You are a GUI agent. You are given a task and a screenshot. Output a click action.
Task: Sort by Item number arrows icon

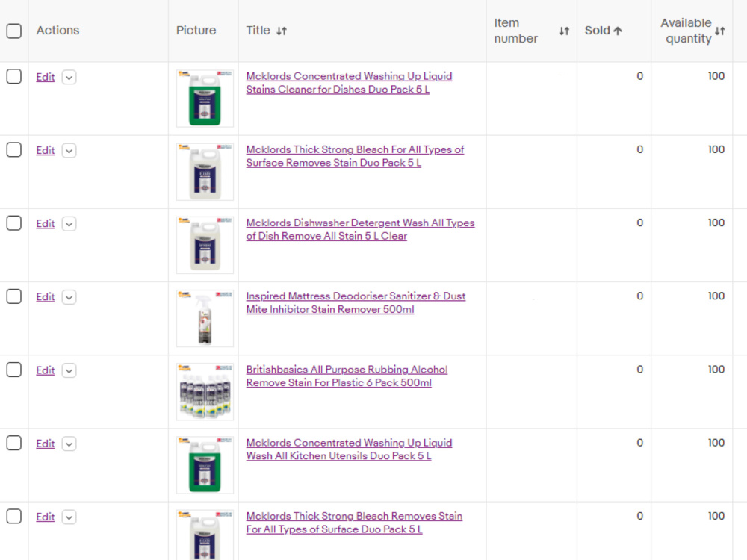tap(564, 31)
